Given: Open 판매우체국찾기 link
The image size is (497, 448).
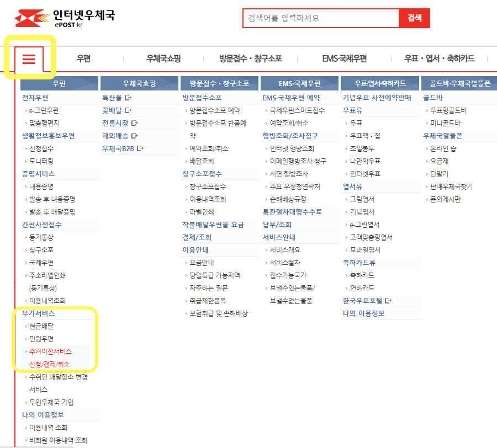Looking at the screenshot, I should click(451, 186).
